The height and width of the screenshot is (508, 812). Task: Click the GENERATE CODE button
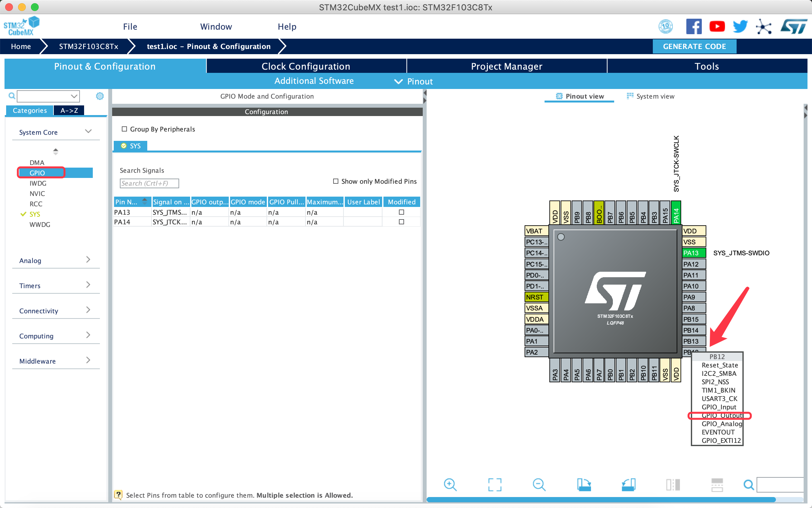(x=694, y=46)
